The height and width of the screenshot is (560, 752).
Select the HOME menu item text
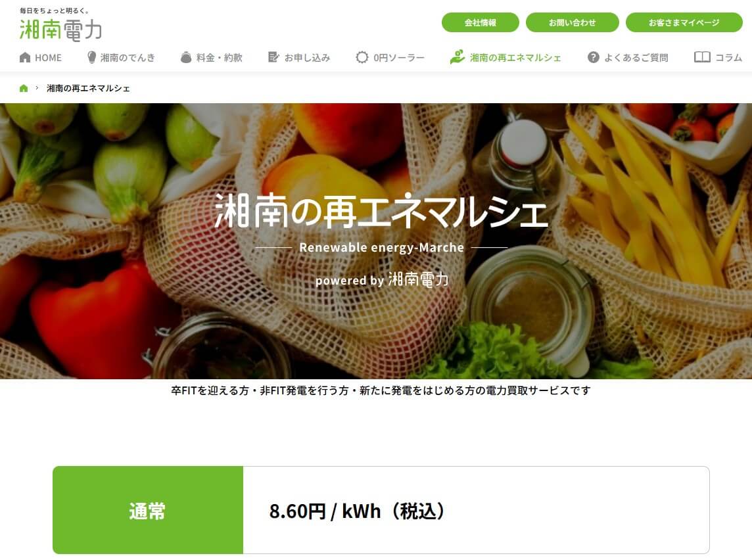tap(49, 58)
